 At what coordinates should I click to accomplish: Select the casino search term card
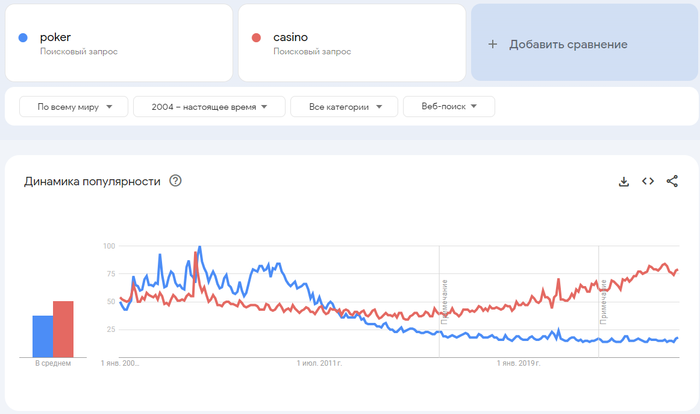click(351, 43)
